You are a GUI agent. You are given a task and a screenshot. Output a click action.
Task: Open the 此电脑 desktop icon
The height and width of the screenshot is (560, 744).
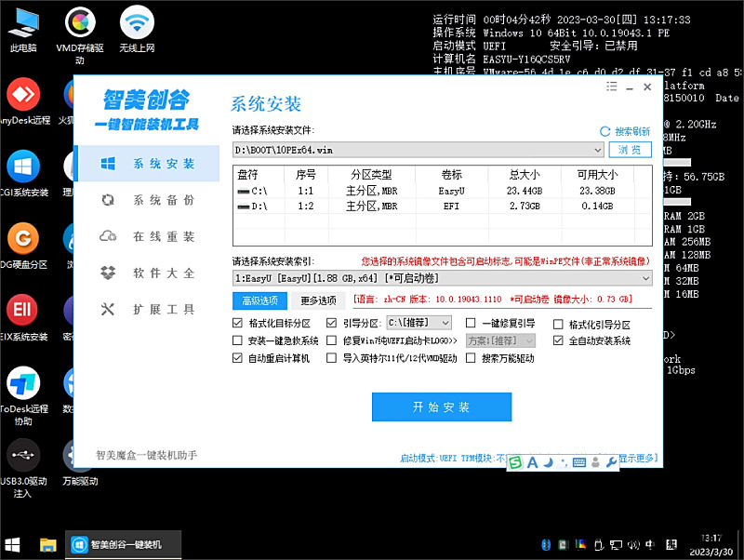click(x=23, y=30)
